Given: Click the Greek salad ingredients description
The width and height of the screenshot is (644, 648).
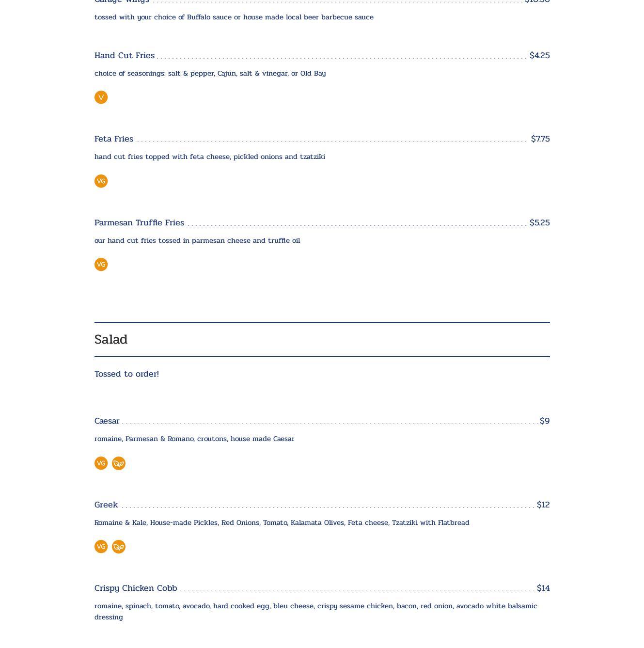Looking at the screenshot, I should [282, 523].
